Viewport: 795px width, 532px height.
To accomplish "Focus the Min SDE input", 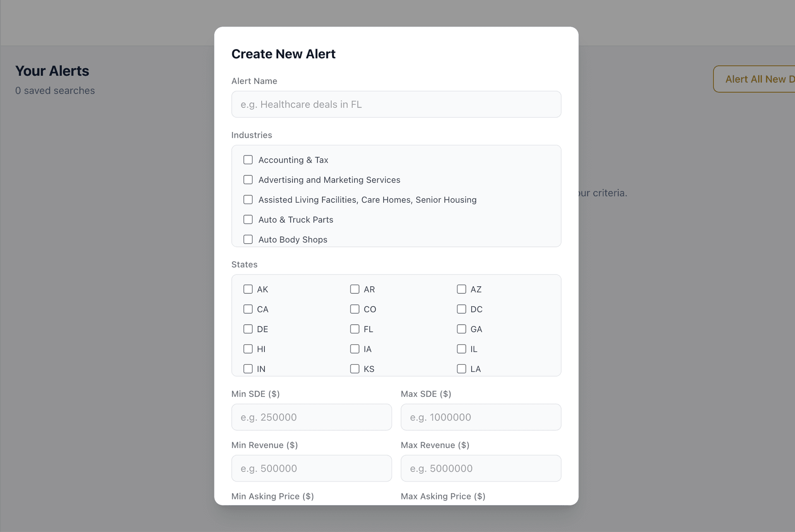I will pyautogui.click(x=311, y=417).
